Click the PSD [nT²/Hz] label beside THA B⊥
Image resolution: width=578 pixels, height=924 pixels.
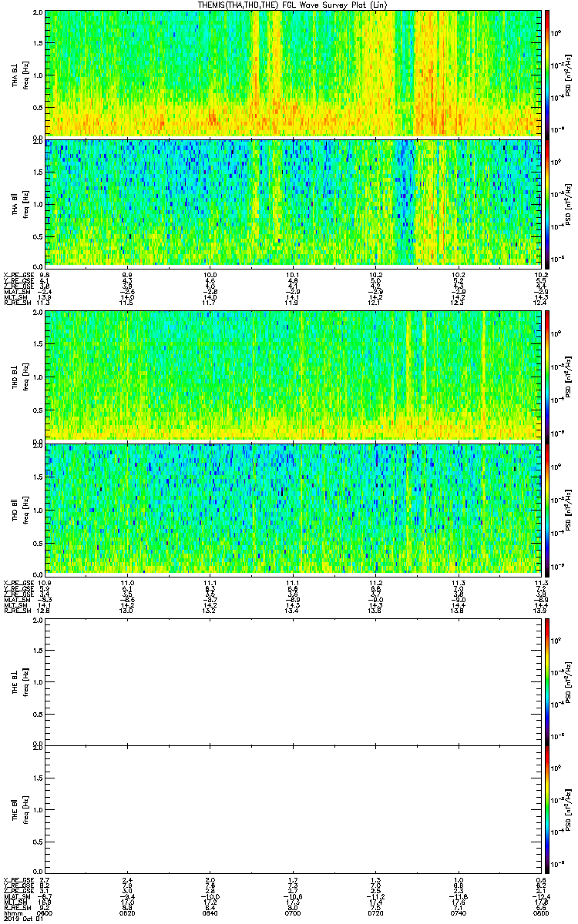pos(568,74)
